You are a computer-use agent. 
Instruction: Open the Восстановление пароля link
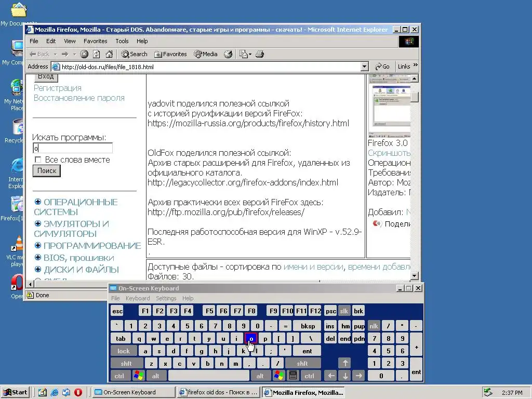pos(79,98)
